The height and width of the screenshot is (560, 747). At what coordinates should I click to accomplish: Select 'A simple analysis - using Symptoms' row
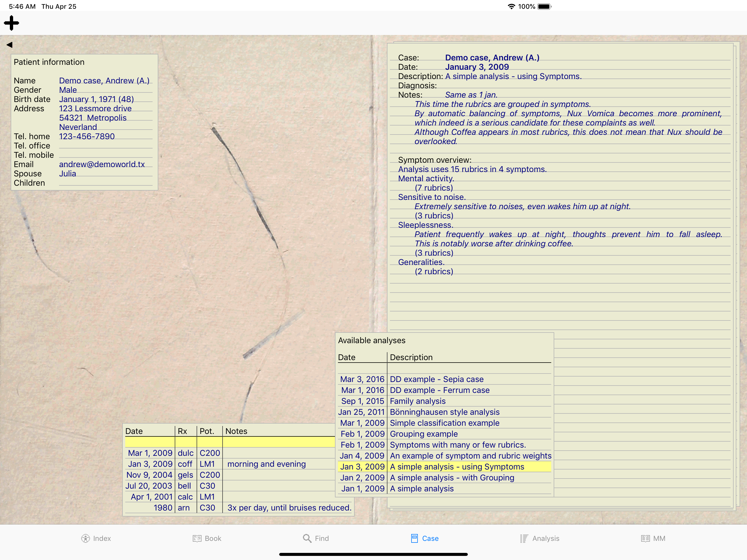pyautogui.click(x=444, y=467)
